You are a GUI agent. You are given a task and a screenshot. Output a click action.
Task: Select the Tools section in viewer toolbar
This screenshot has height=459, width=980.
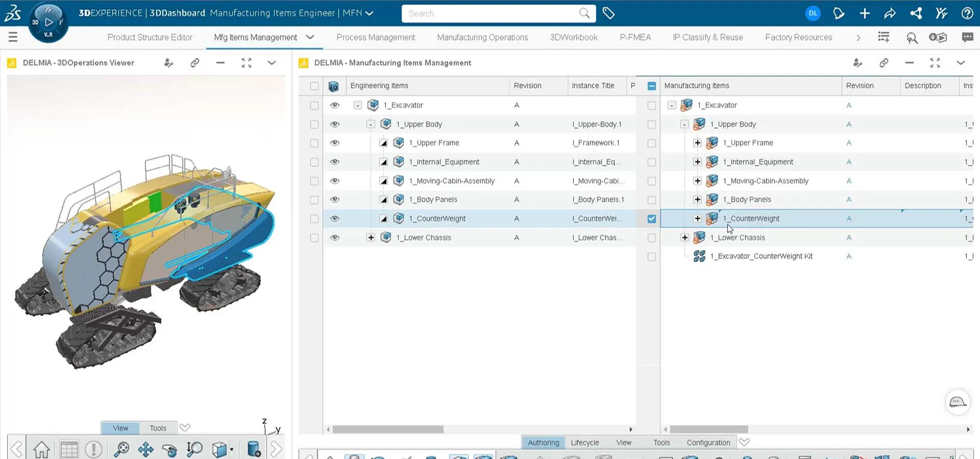tap(158, 428)
